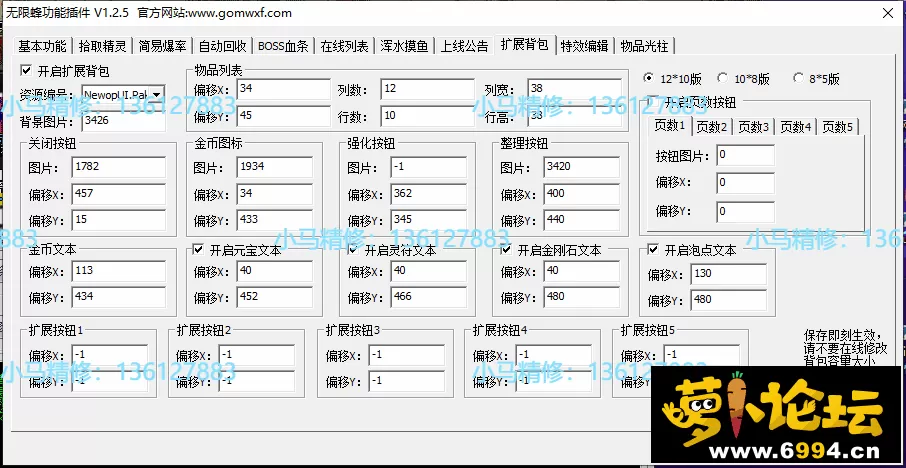Click the 页数 按钮图片 field
This screenshot has width=906, height=468.
pyautogui.click(x=745, y=155)
